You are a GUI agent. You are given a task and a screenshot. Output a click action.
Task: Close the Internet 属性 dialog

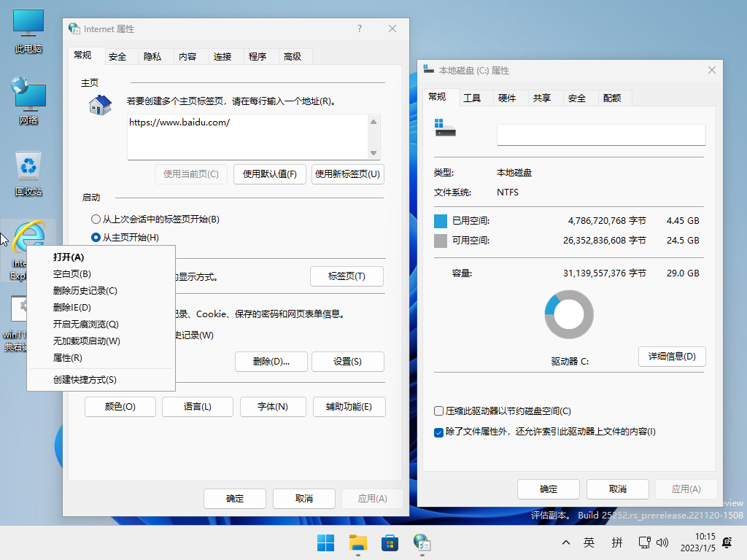tap(392, 28)
